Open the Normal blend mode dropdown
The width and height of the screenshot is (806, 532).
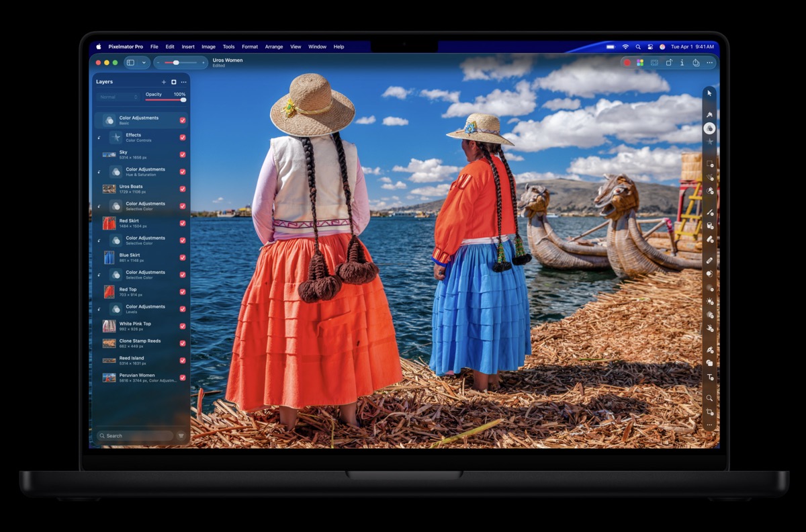click(x=118, y=97)
